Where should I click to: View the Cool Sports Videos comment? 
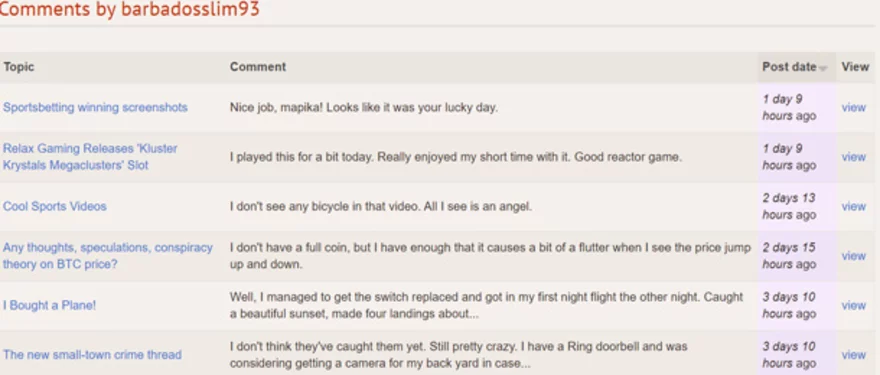[x=853, y=206]
